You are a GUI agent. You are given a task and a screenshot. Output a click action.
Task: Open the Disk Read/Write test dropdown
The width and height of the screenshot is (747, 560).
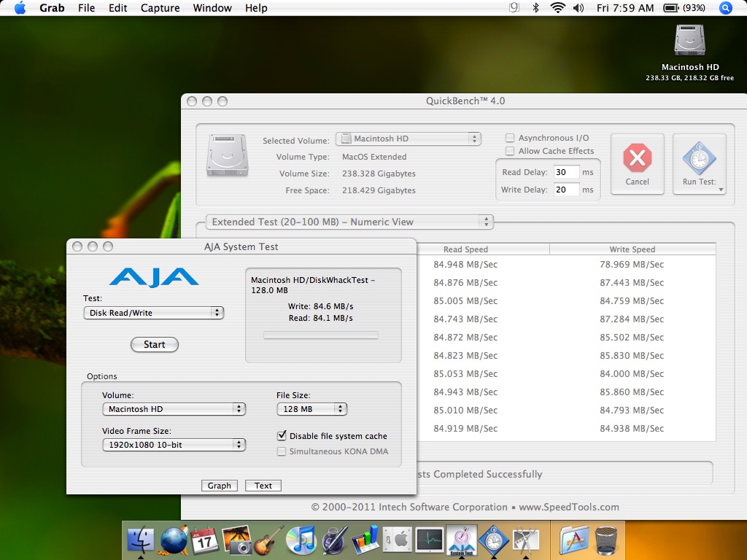(x=154, y=313)
